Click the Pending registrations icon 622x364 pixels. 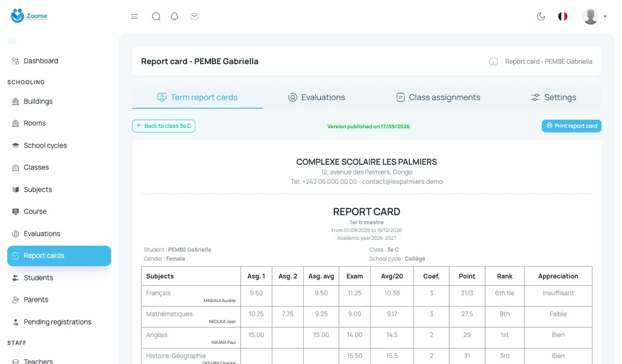point(16,322)
